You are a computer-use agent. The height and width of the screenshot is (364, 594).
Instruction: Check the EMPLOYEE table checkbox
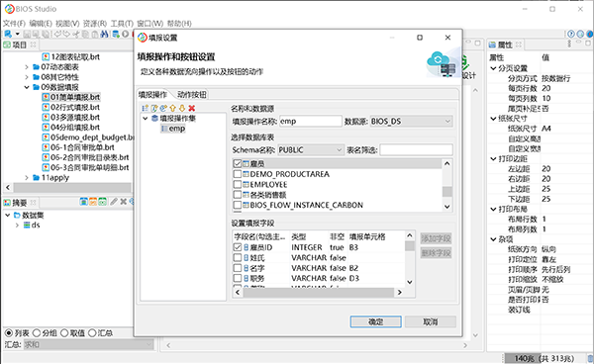coord(238,184)
